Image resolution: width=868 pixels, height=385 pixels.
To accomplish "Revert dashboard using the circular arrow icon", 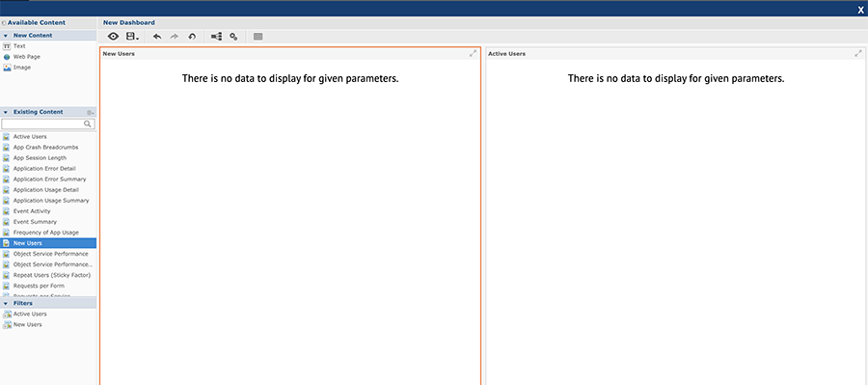I will 192,37.
